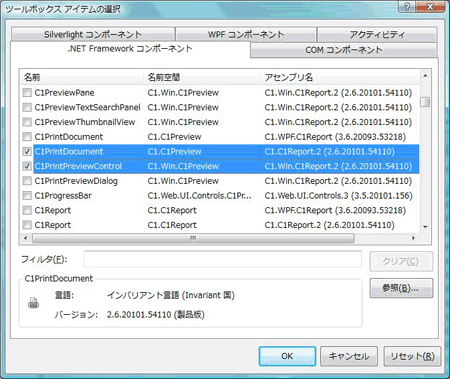This screenshot has width=450, height=379.
Task: Select the C1PrintPreviewControl row name
Action: coord(78,166)
